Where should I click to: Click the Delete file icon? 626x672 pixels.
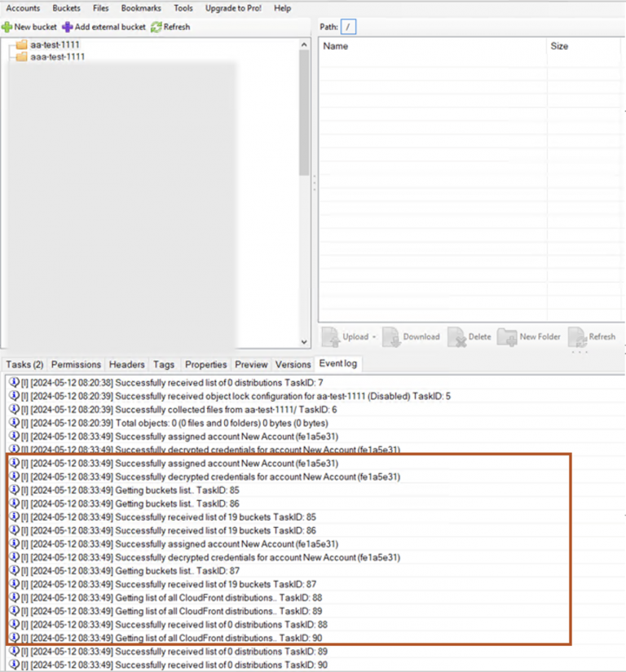click(x=456, y=336)
